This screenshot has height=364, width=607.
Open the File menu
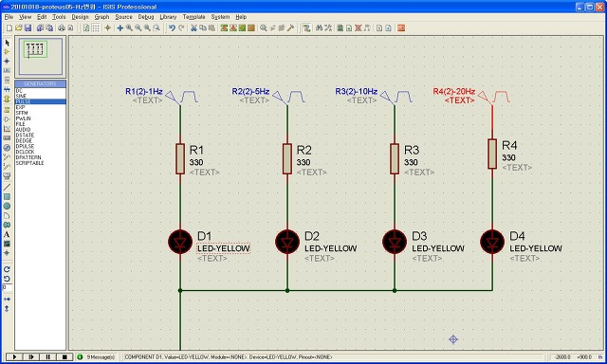(9, 17)
